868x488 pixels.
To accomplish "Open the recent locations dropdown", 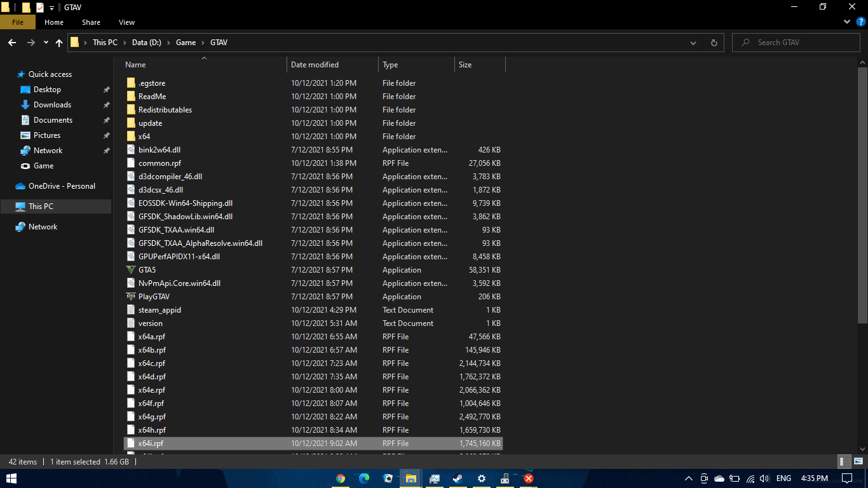I will (46, 43).
